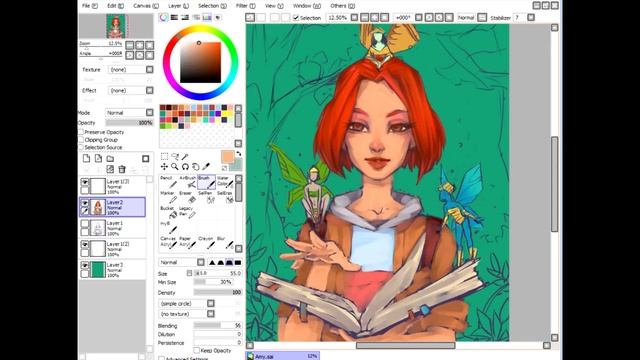
Task: Toggle Clipping Group checkbox
Action: click(x=81, y=140)
